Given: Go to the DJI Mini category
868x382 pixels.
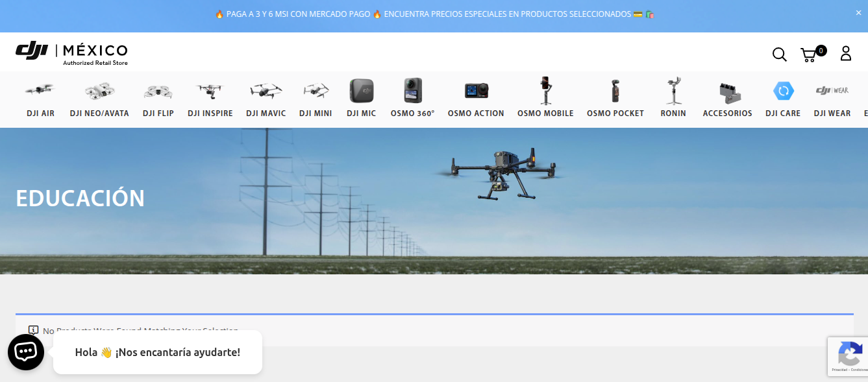Looking at the screenshot, I should click(316, 113).
